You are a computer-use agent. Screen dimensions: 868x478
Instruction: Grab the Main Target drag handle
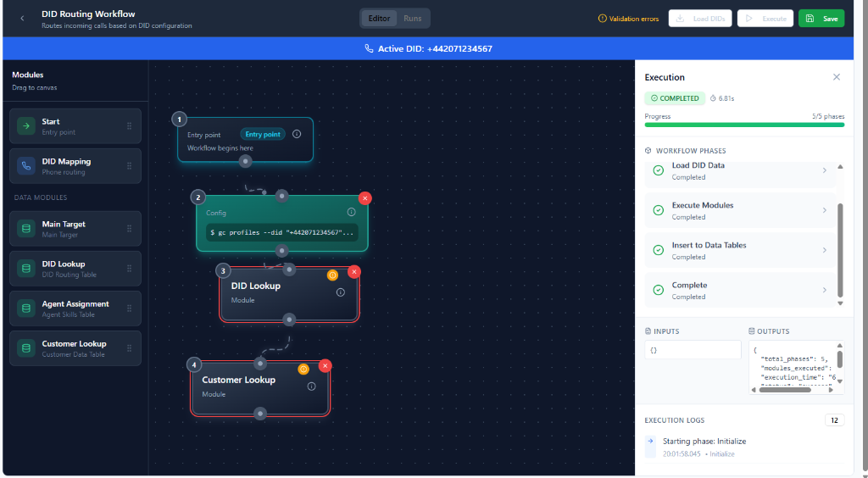click(x=129, y=229)
